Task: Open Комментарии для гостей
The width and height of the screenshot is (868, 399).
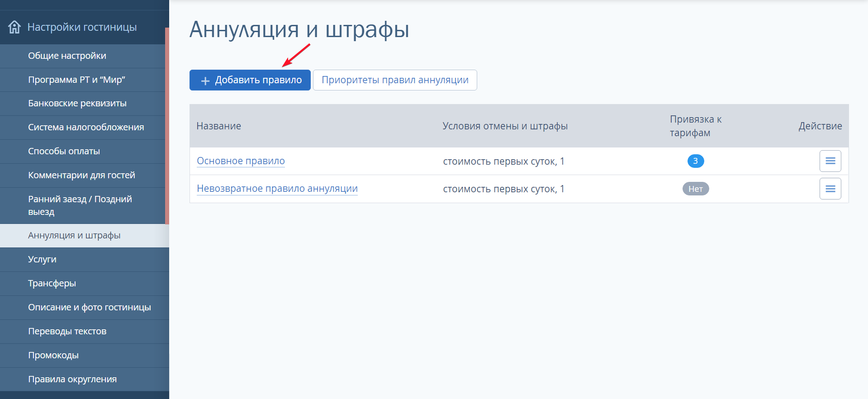Action: click(x=82, y=176)
